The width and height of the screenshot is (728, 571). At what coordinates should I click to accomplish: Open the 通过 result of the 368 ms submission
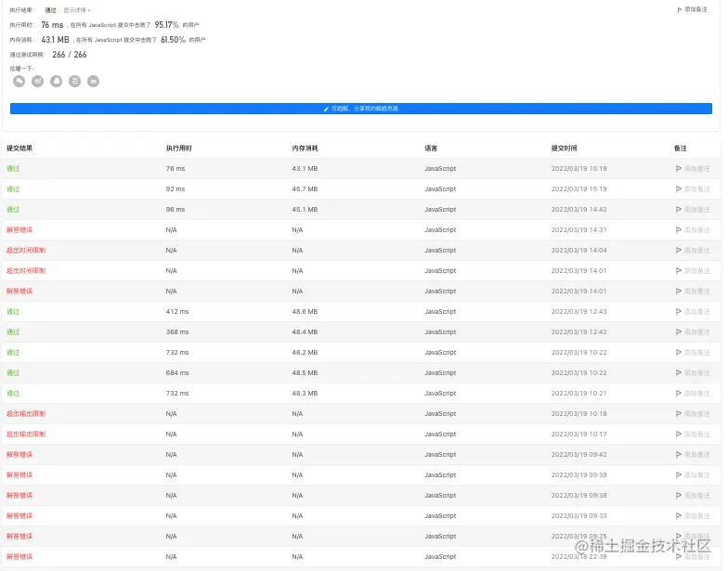pos(13,332)
